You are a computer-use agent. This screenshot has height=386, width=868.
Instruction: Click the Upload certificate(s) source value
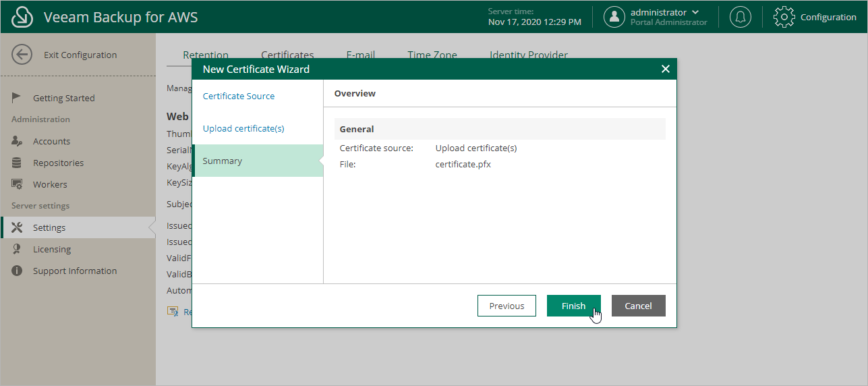point(476,148)
